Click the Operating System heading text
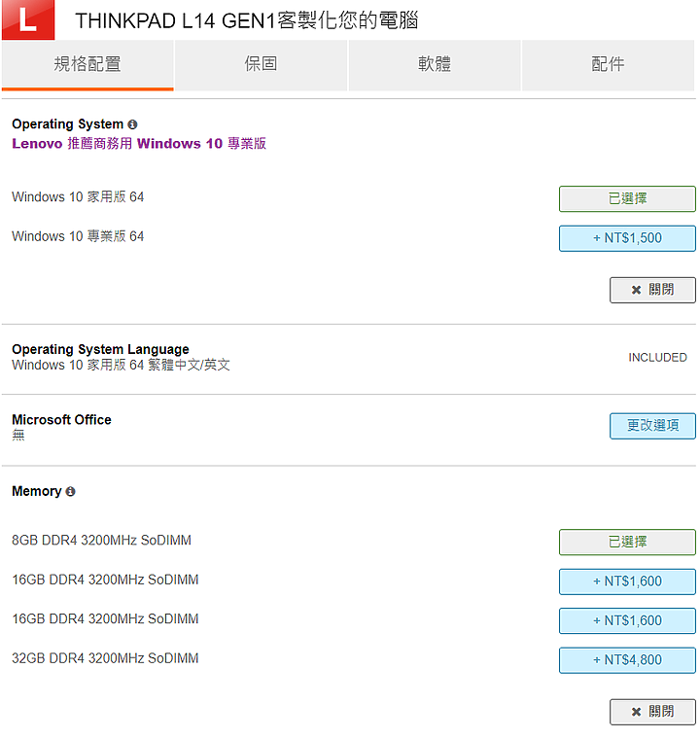This screenshot has width=700, height=739. point(67,124)
